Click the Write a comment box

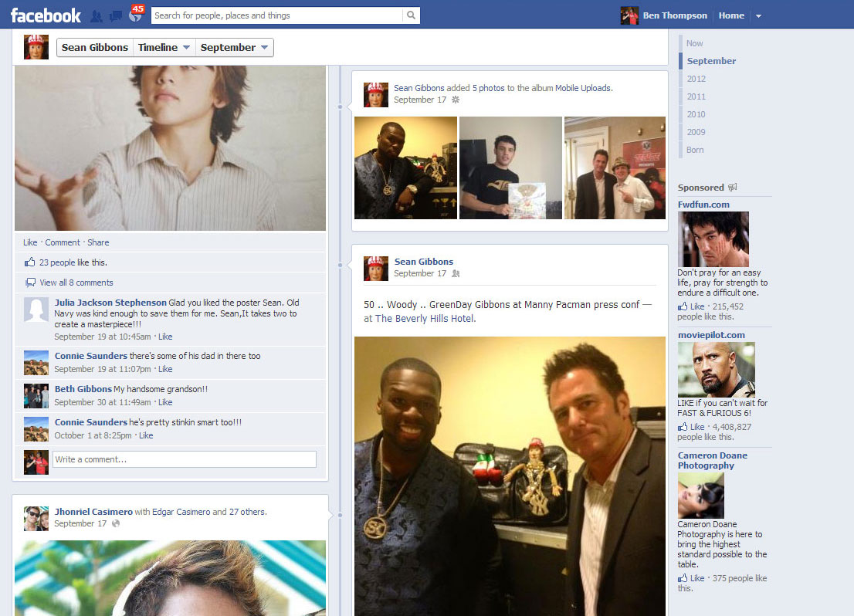[x=184, y=459]
